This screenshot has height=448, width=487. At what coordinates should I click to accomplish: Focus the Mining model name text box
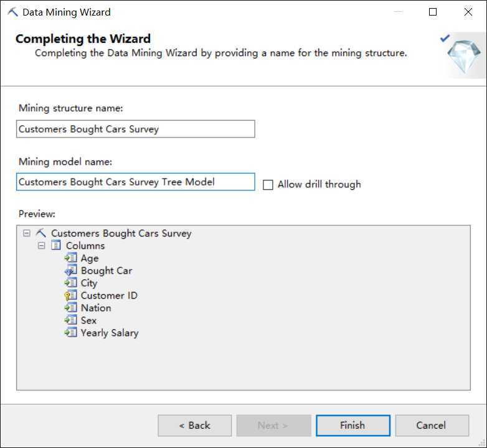coord(136,182)
